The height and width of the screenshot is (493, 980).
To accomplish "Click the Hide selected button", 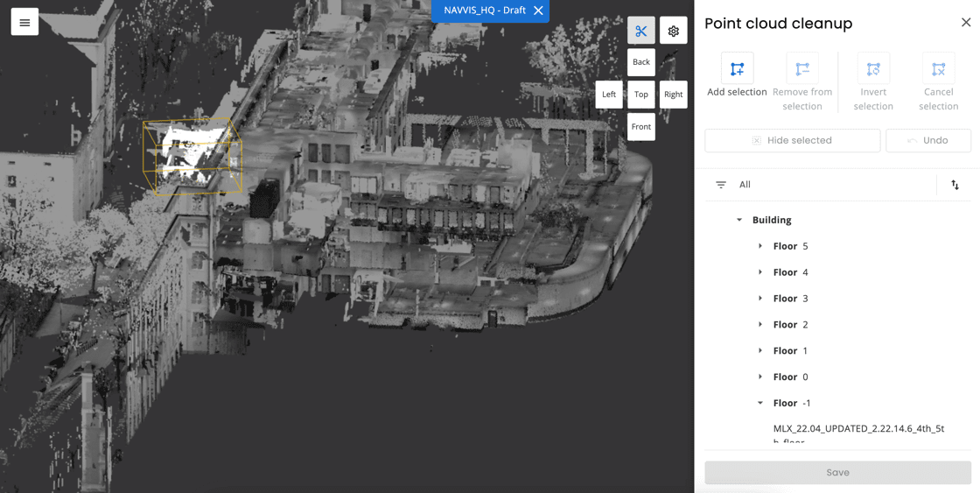I will 793,141.
